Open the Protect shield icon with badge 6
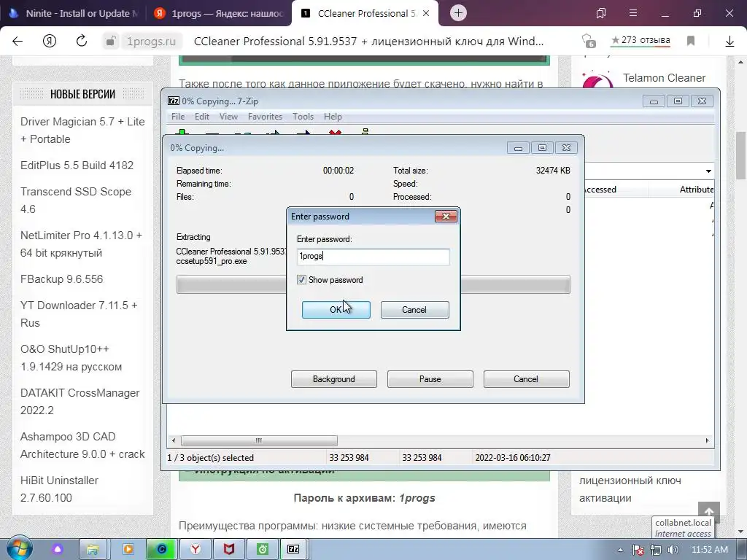747x560 pixels. [589, 41]
